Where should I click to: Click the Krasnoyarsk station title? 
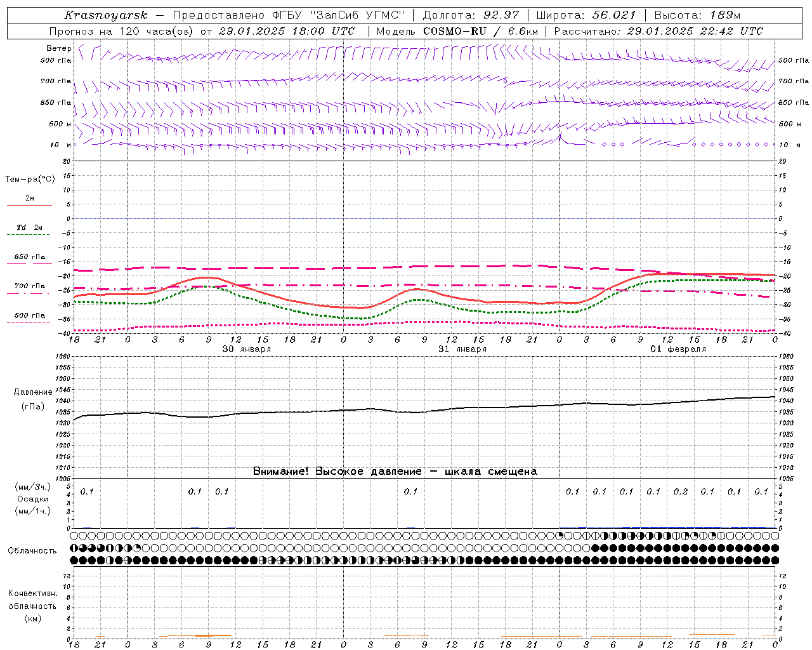click(106, 15)
